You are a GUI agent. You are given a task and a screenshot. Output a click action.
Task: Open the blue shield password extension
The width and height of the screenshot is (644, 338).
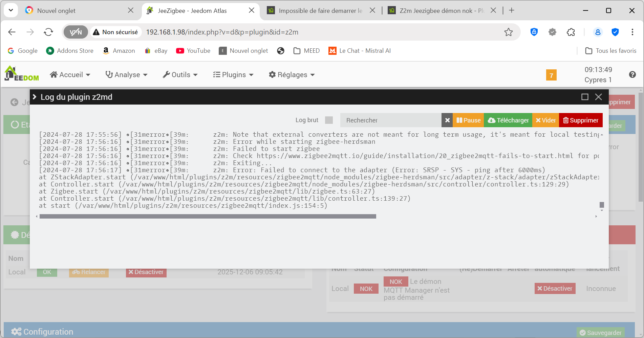click(534, 32)
